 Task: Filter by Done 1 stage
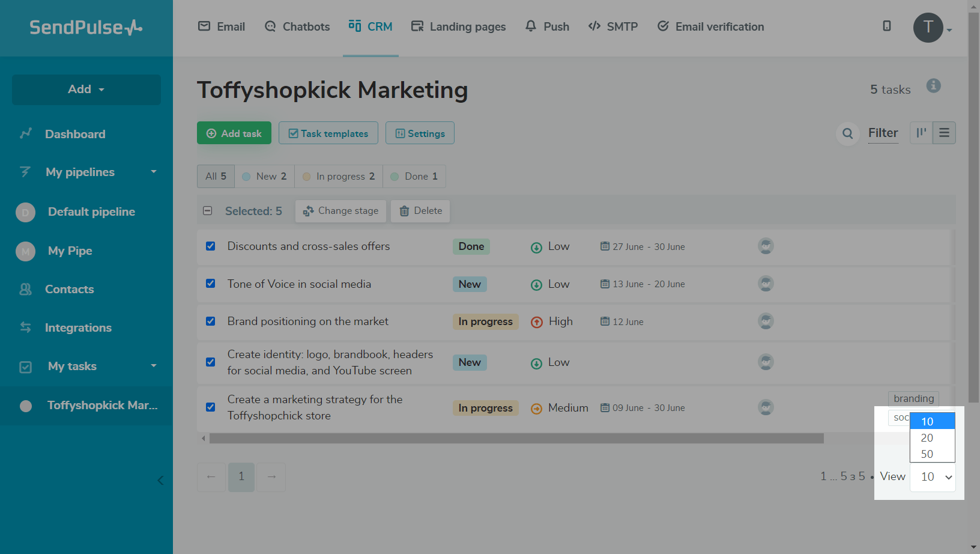pos(414,176)
